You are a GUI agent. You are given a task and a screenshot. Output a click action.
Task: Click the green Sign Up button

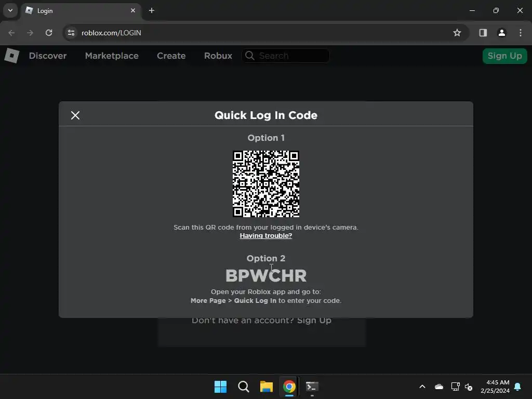(504, 56)
